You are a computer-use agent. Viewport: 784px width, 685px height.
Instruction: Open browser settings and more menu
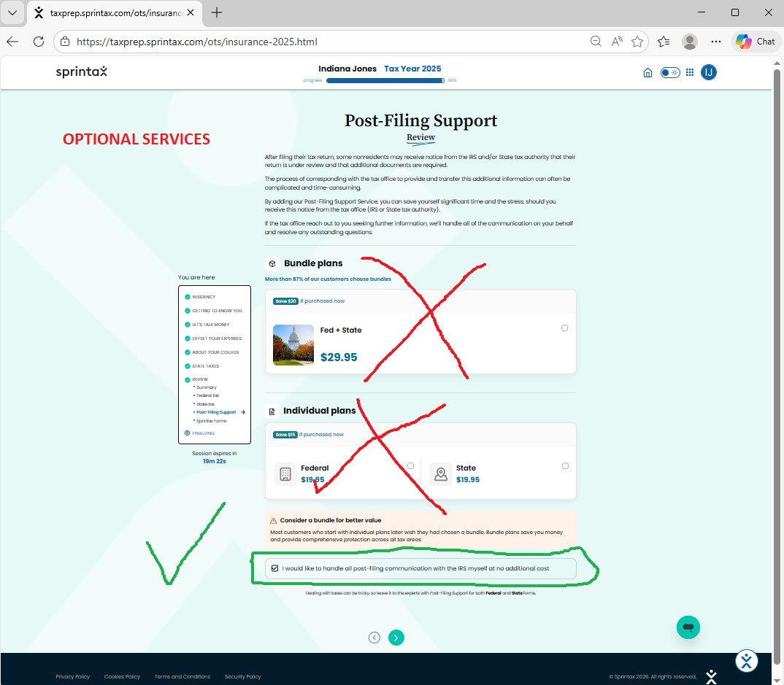(716, 42)
